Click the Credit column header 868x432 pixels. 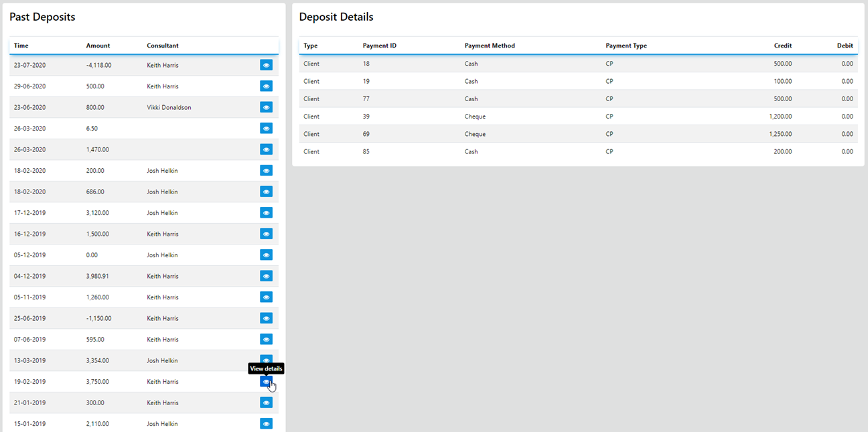coord(782,46)
